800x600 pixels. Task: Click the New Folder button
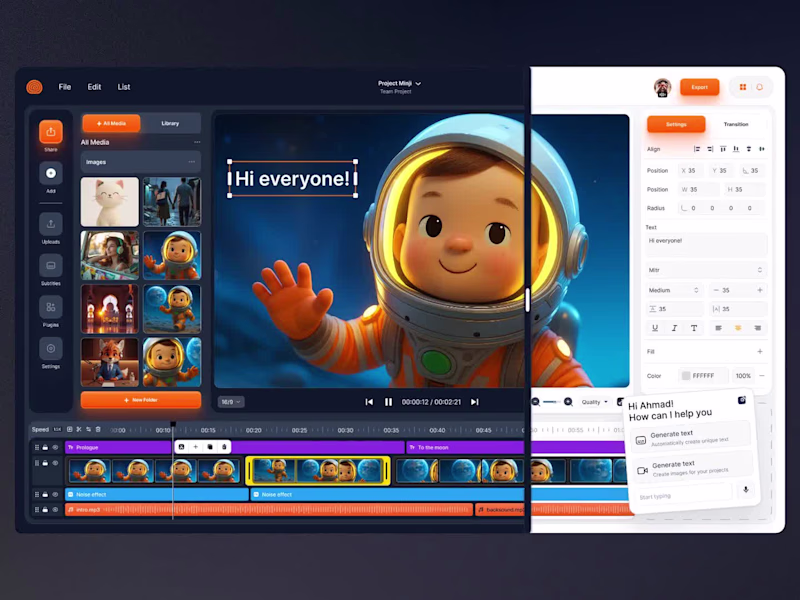[x=140, y=401]
